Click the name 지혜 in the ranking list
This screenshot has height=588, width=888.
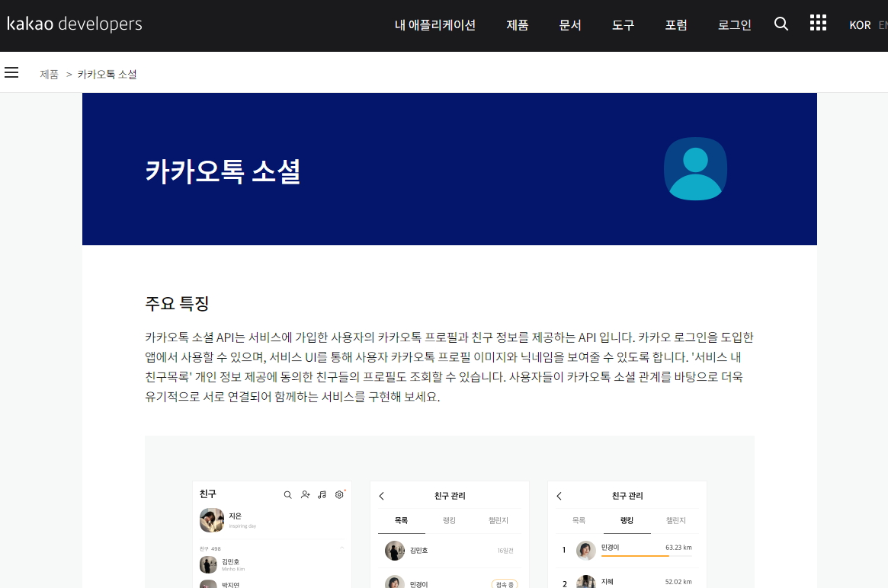tap(607, 582)
